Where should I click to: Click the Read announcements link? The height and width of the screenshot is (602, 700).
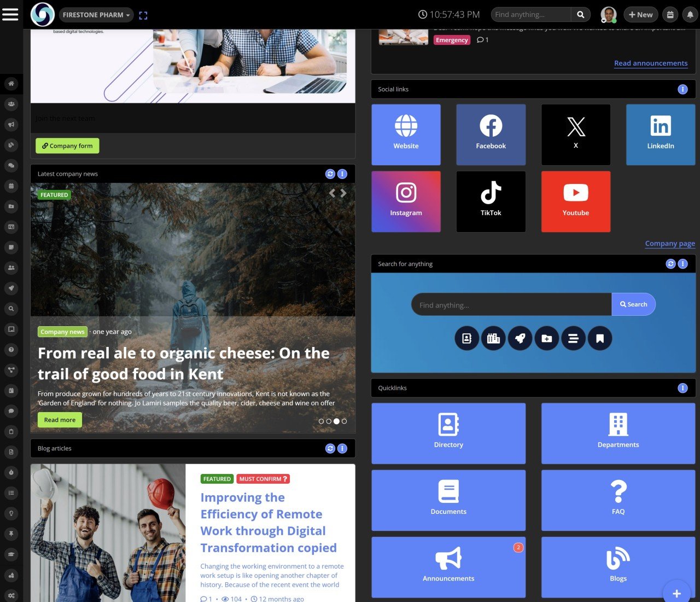click(651, 63)
